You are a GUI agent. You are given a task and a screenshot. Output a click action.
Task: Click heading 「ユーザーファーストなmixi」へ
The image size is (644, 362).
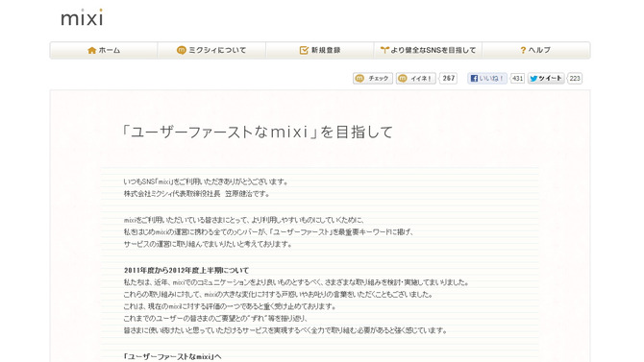[172, 356]
